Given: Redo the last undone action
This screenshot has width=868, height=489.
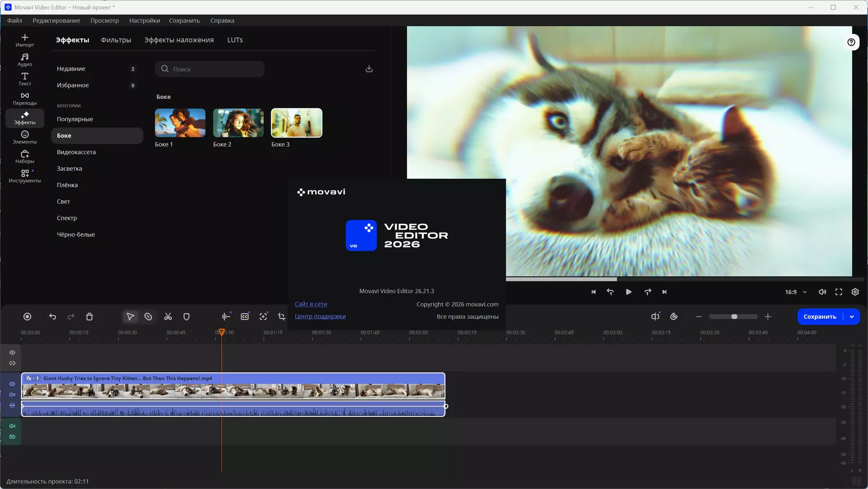Looking at the screenshot, I should tap(71, 316).
